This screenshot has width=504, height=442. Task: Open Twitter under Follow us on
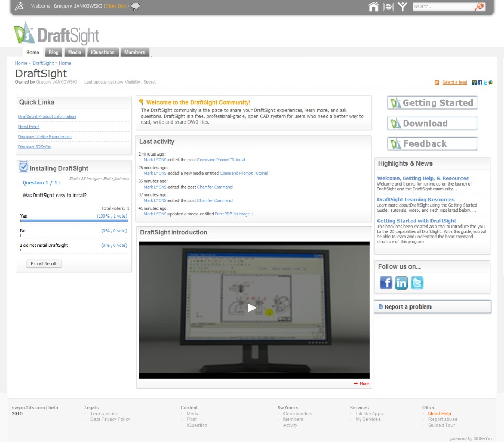[417, 283]
